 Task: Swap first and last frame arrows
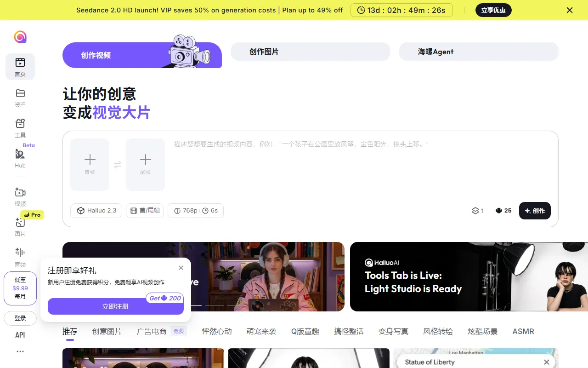(118, 165)
